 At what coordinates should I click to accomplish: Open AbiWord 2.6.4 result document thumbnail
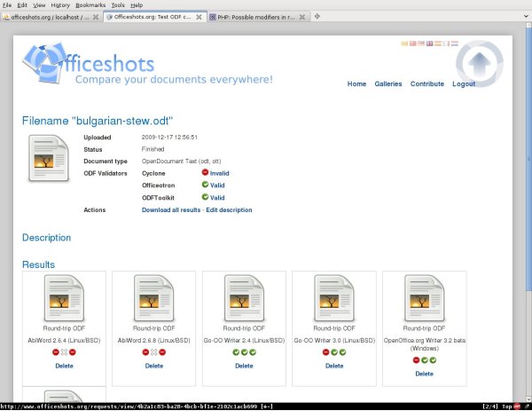tap(64, 298)
